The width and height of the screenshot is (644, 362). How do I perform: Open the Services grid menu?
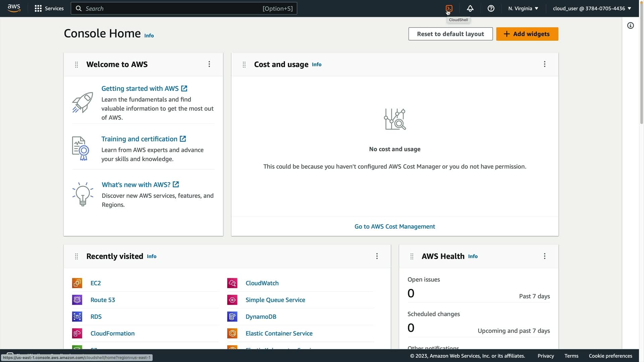[x=49, y=8]
